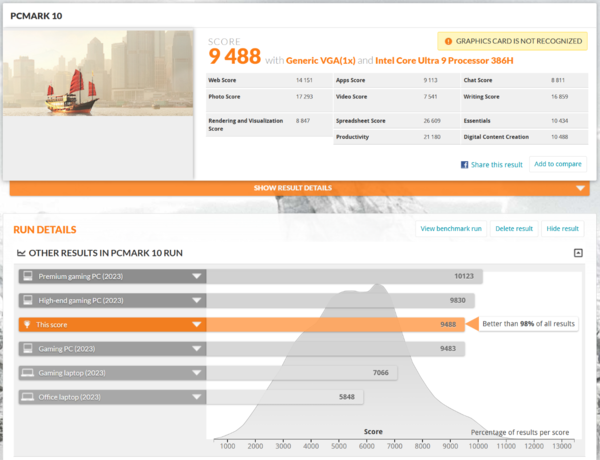Click the Photo Score row label
The height and width of the screenshot is (460, 600).
click(224, 96)
